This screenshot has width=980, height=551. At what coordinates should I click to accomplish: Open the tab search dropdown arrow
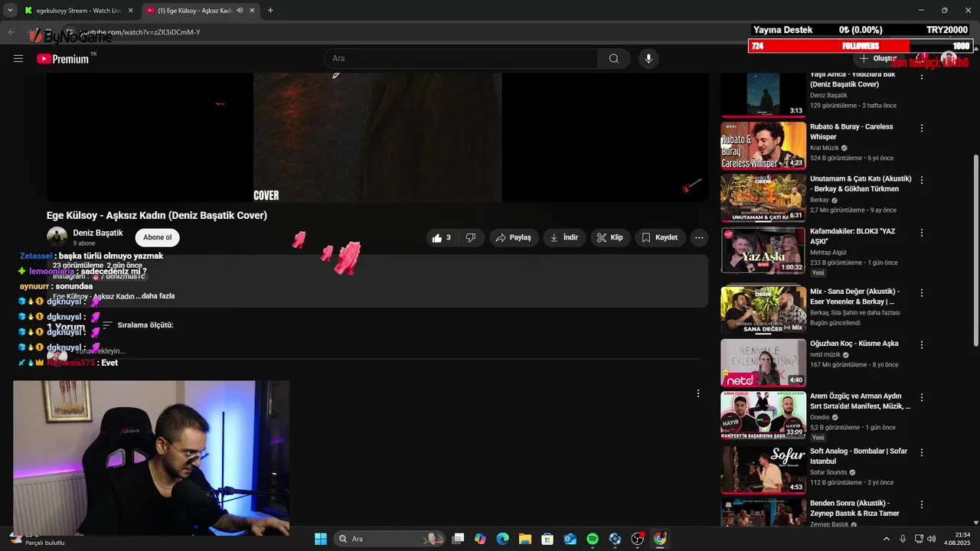[x=9, y=11]
